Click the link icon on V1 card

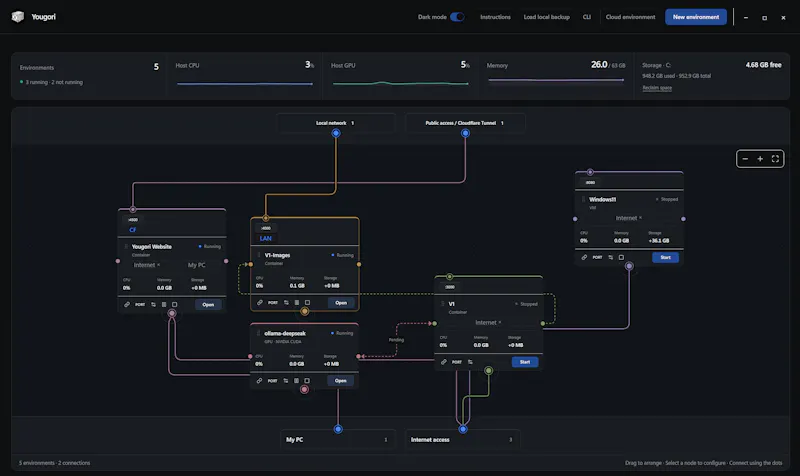point(443,362)
